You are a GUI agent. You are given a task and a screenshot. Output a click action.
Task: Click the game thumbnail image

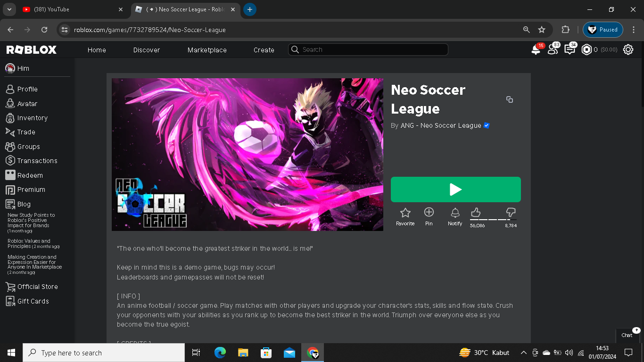tap(248, 155)
